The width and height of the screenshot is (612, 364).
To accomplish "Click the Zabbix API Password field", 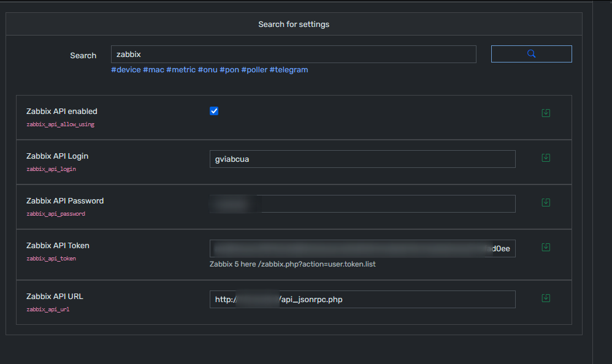I will point(362,203).
